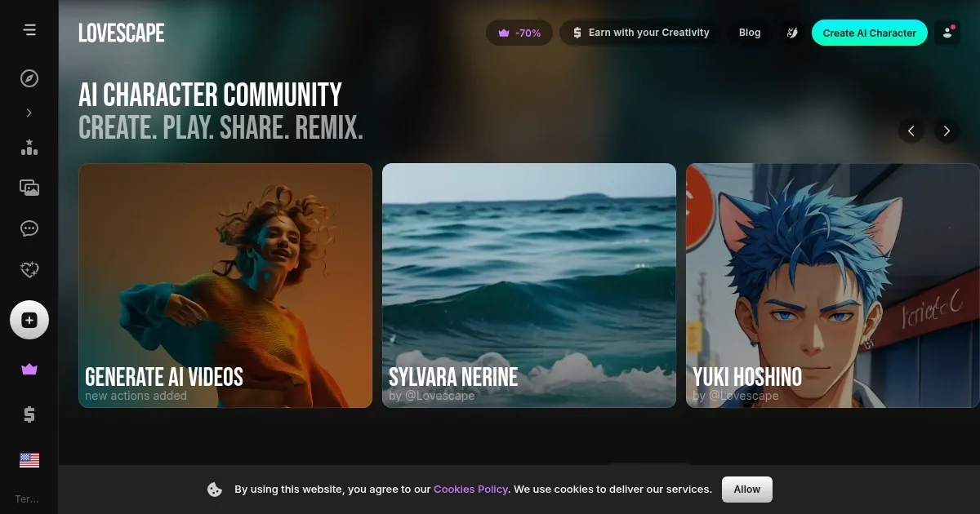This screenshot has width=980, height=514.
Task: Expand the sidebar using the chevron arrow
Action: pos(29,113)
